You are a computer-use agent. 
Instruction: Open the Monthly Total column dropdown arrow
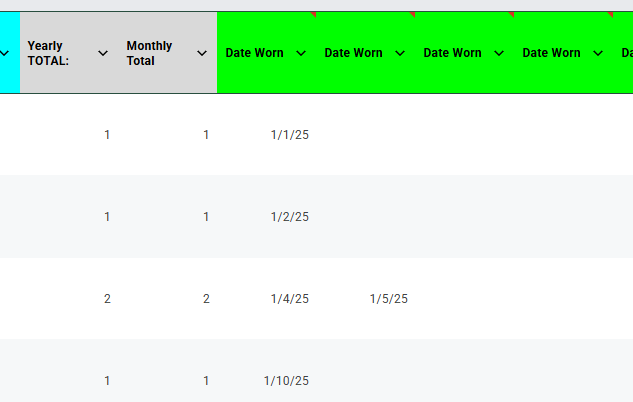coord(202,53)
